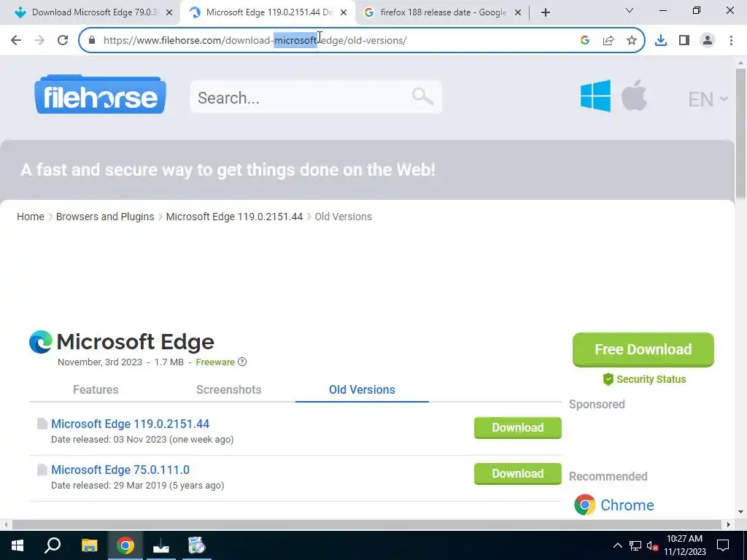Click the search magnifier on FileHorse
747x560 pixels.
[422, 97]
